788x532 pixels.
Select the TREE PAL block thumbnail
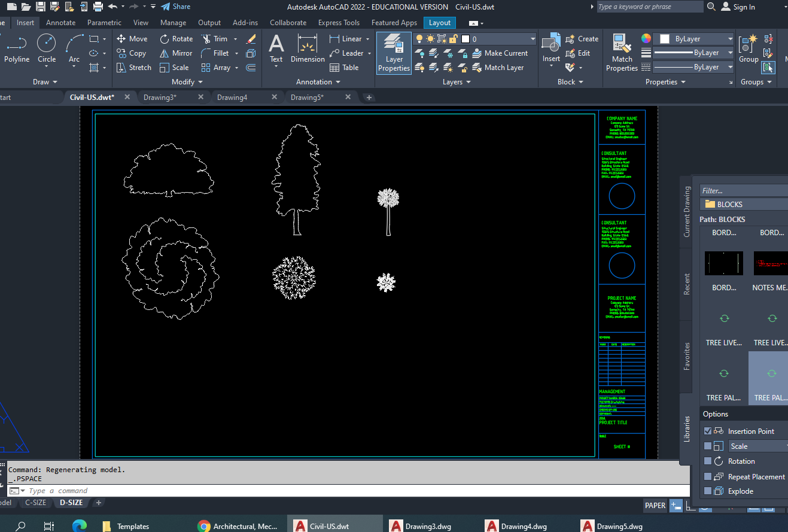pos(724,373)
